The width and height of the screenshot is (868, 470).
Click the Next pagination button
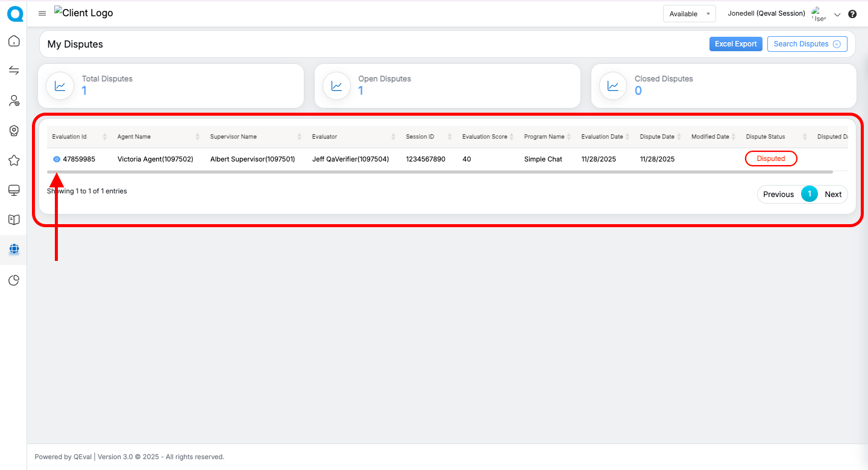pos(833,194)
